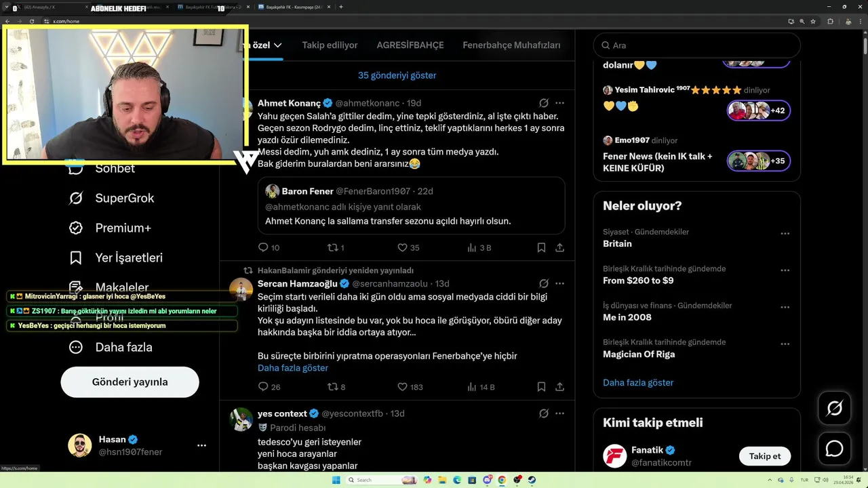Open more options on yes context post
Image resolution: width=868 pixels, height=488 pixels.
coord(560,413)
